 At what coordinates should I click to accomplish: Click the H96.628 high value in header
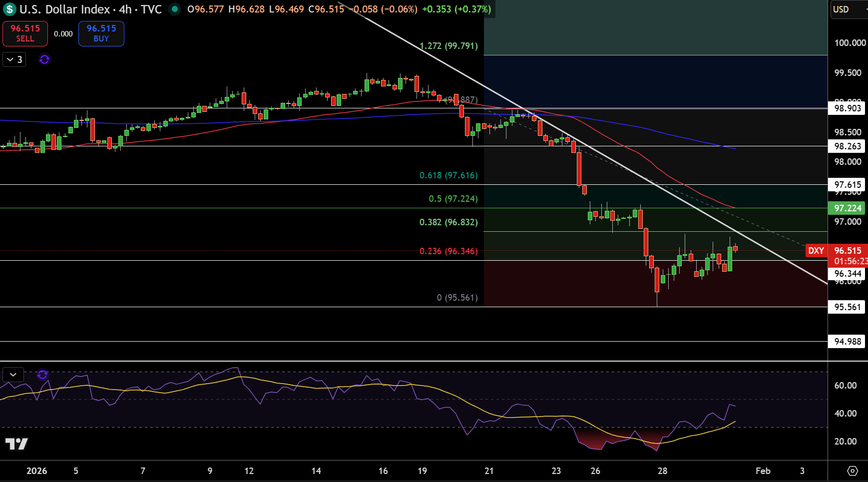click(x=246, y=9)
